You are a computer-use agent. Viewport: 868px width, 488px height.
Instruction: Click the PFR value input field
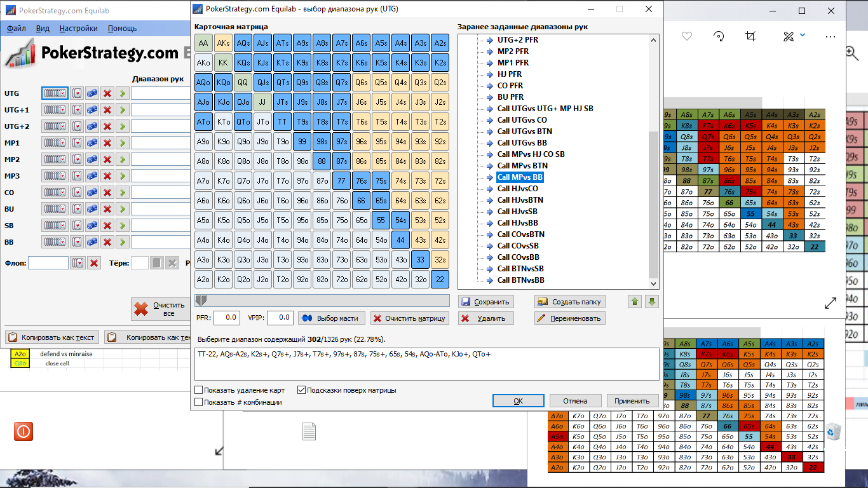[x=227, y=318]
